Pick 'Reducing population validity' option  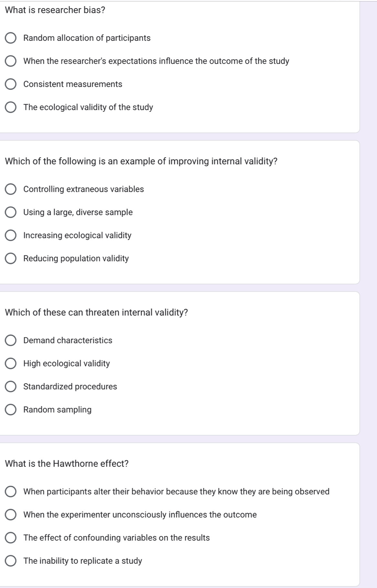pyautogui.click(x=11, y=258)
